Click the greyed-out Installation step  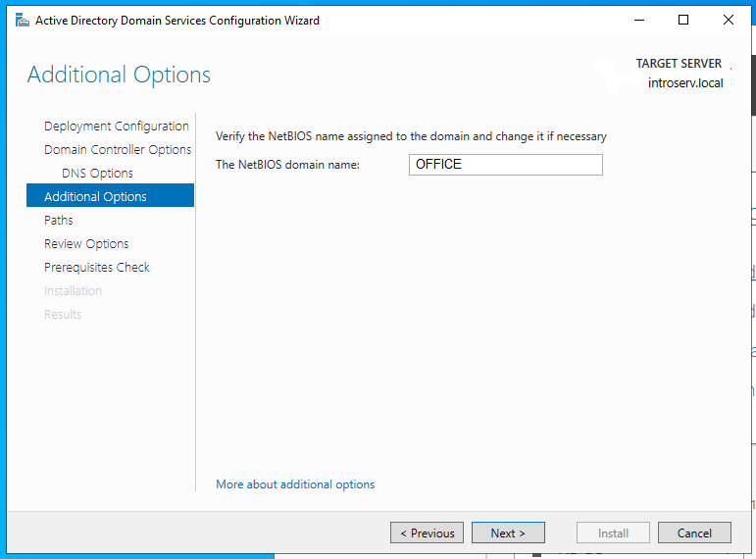(x=73, y=291)
